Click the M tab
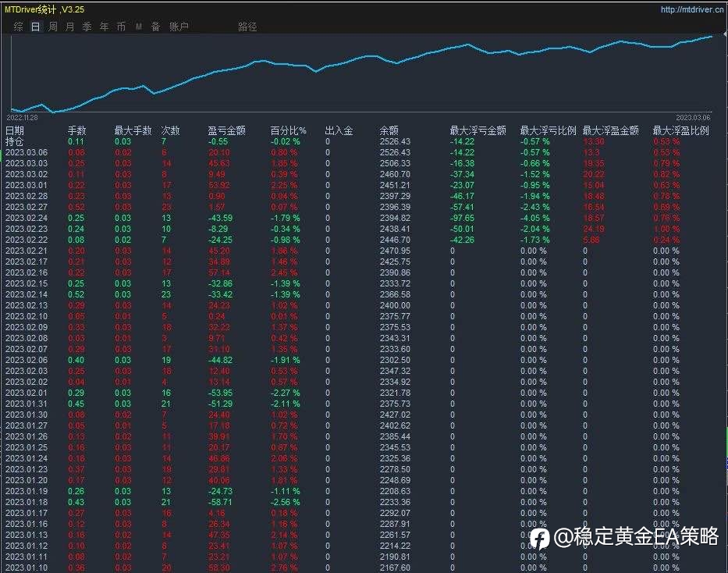 [138, 27]
